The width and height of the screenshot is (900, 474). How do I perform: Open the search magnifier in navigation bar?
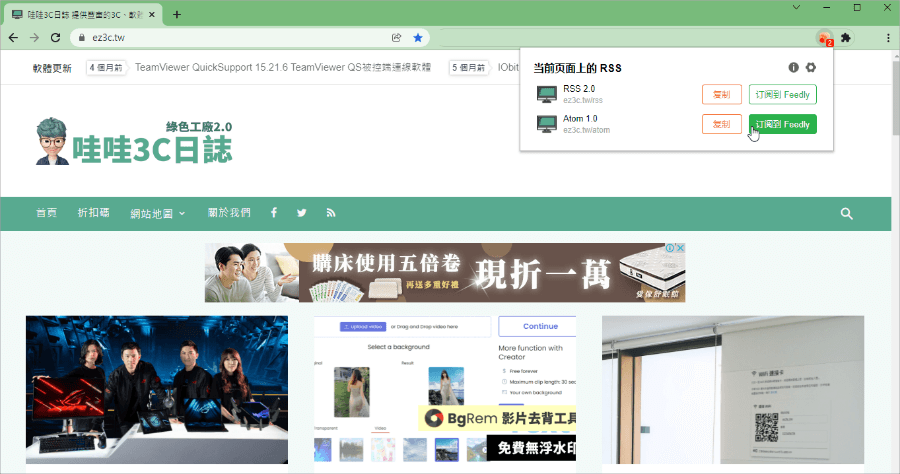point(846,213)
